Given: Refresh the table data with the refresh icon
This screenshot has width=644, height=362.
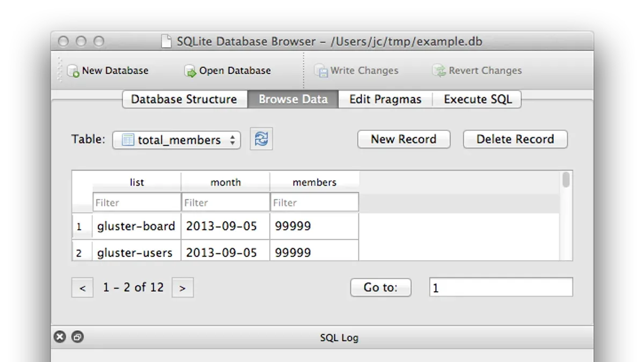Looking at the screenshot, I should [x=261, y=139].
